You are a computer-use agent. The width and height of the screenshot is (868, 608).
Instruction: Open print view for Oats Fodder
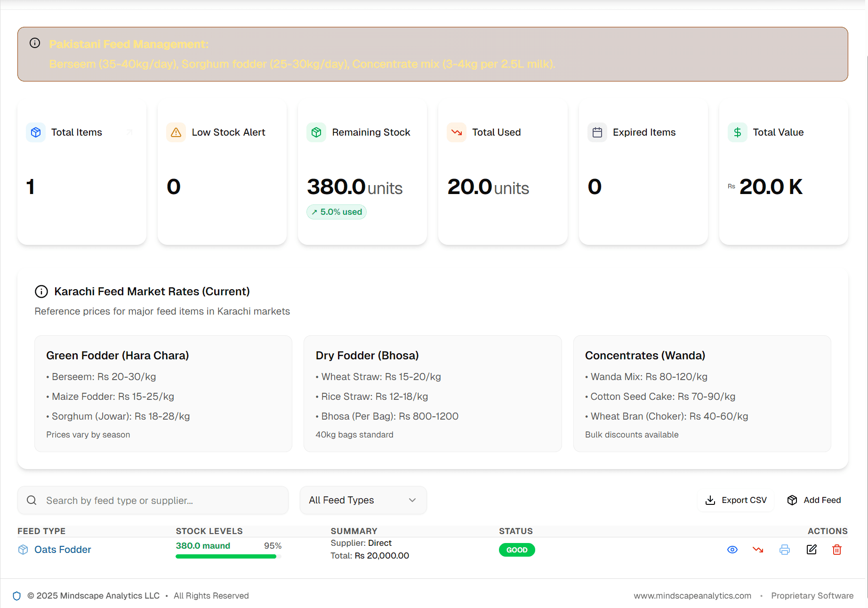click(784, 550)
